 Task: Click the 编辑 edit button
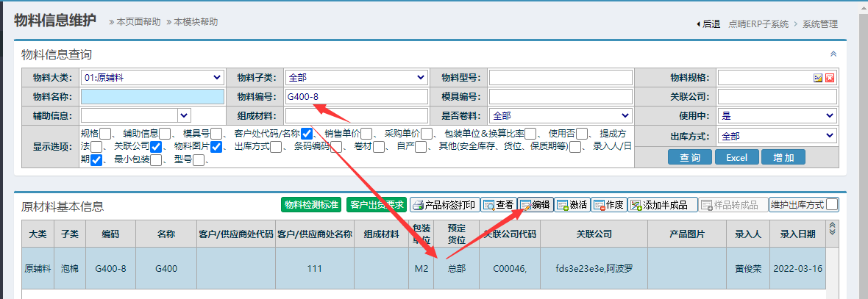535,205
